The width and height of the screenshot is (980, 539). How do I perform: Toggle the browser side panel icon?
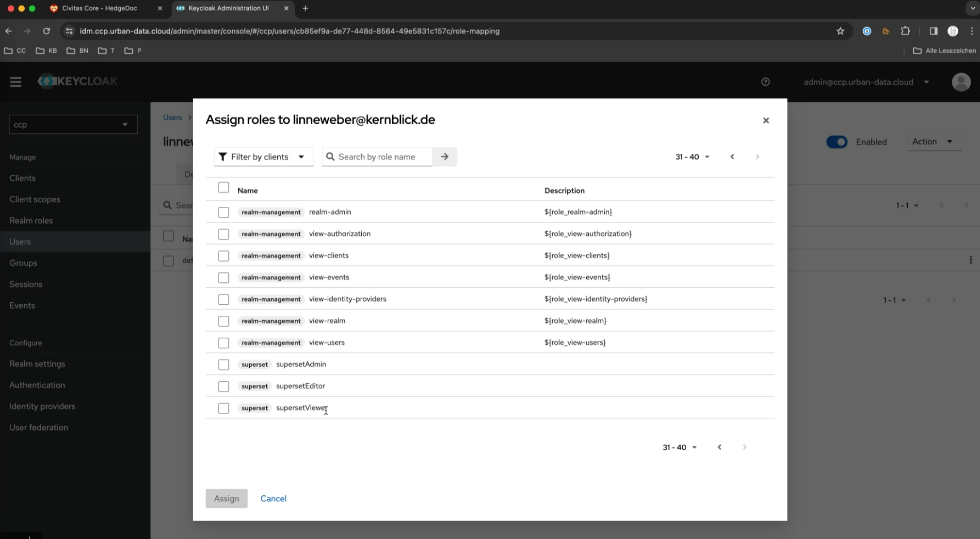[933, 31]
